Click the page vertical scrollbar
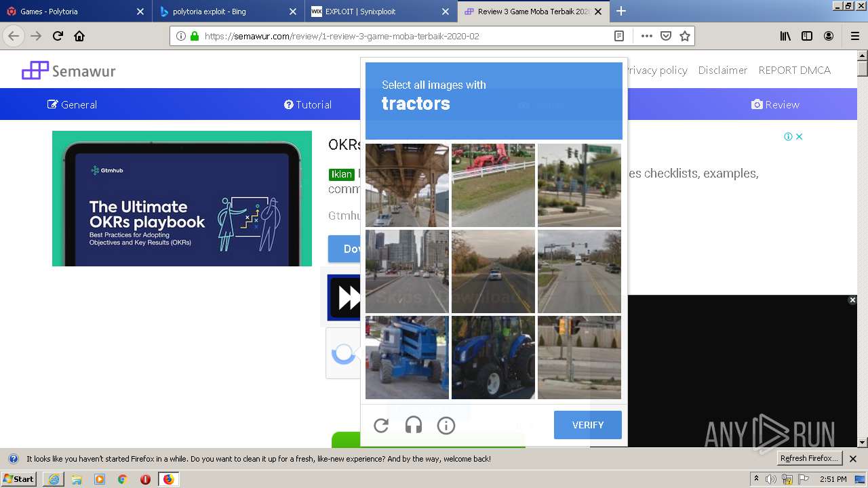The height and width of the screenshot is (488, 868). [x=863, y=248]
